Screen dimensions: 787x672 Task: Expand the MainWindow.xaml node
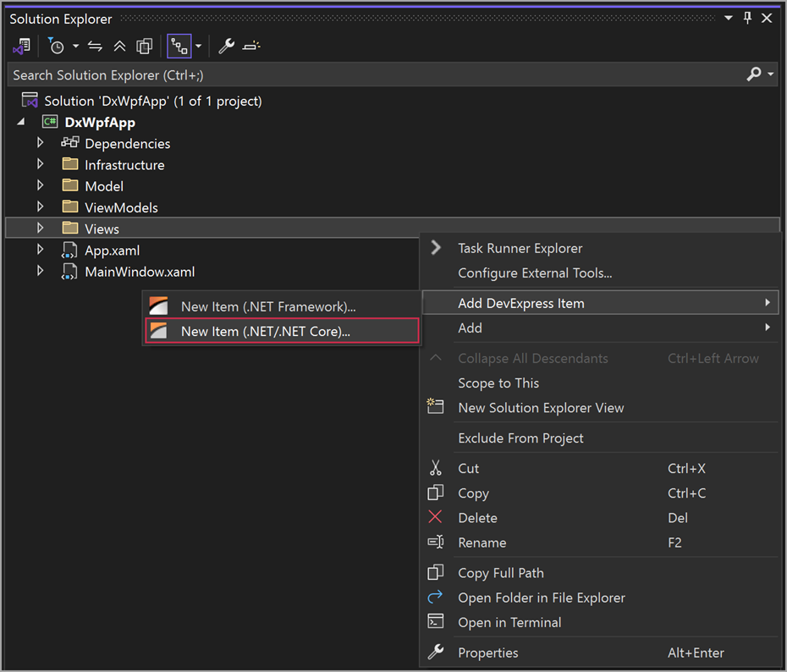tap(40, 271)
